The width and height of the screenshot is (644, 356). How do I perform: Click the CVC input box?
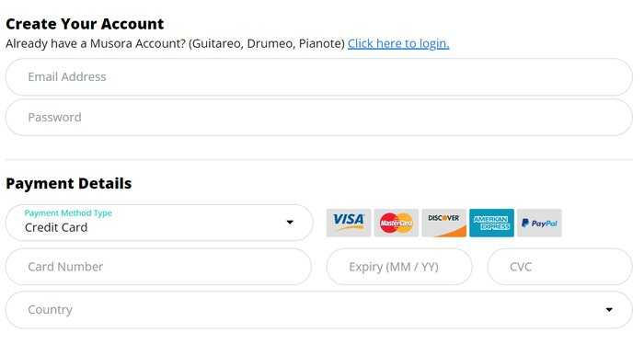(x=559, y=267)
